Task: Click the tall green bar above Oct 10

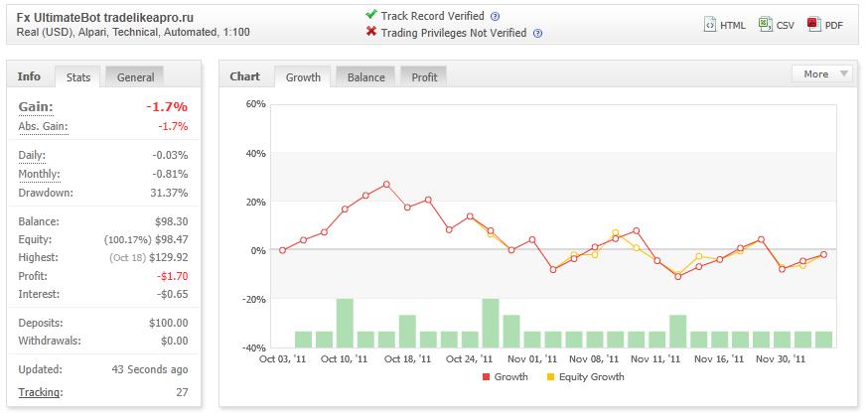Action: point(345,323)
